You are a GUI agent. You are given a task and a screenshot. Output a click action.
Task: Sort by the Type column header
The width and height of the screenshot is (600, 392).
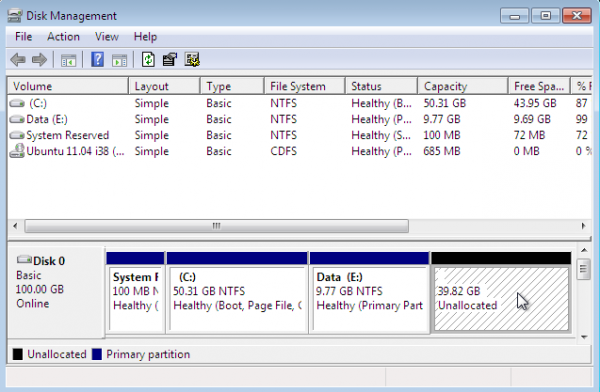click(x=232, y=86)
